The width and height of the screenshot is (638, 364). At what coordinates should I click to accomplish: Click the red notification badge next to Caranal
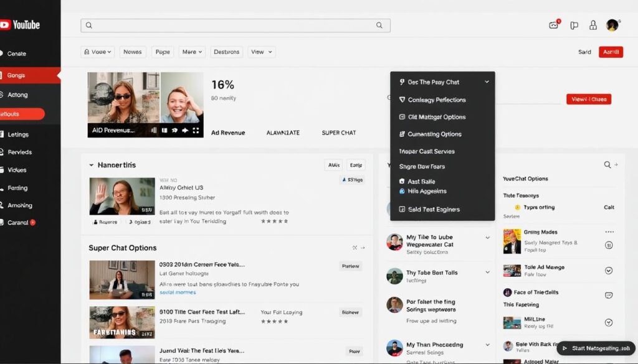[33, 222]
